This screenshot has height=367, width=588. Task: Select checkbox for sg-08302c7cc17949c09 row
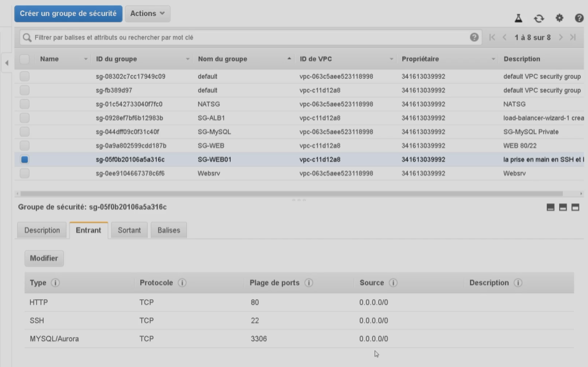point(25,76)
